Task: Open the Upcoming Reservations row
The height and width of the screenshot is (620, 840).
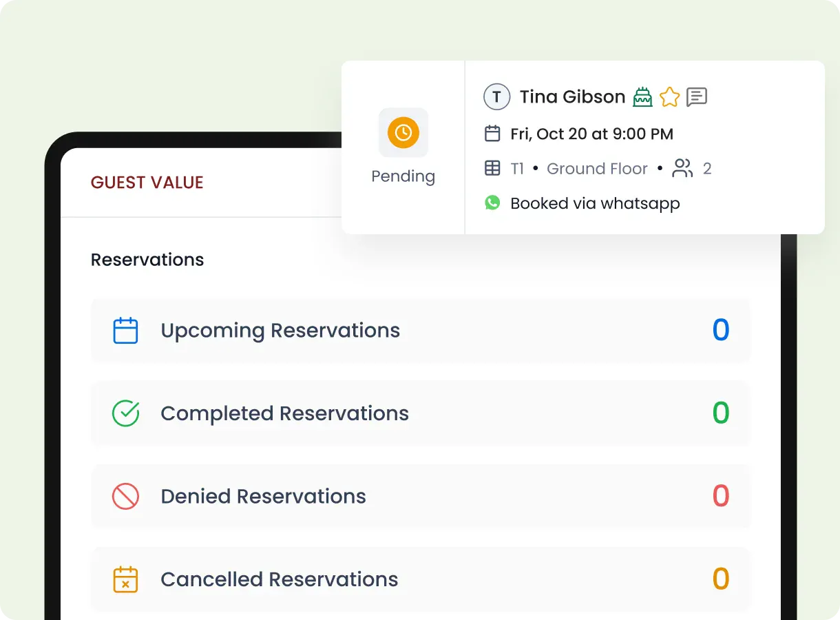Action: coord(420,331)
